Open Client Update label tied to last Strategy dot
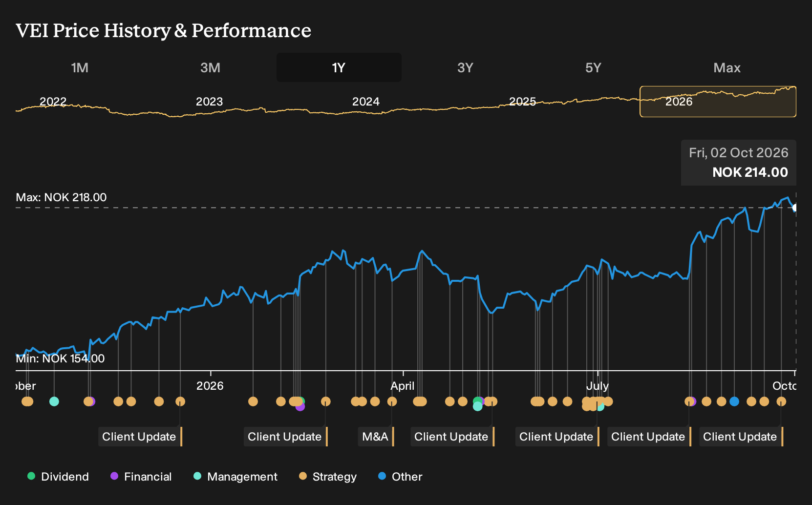 741,437
